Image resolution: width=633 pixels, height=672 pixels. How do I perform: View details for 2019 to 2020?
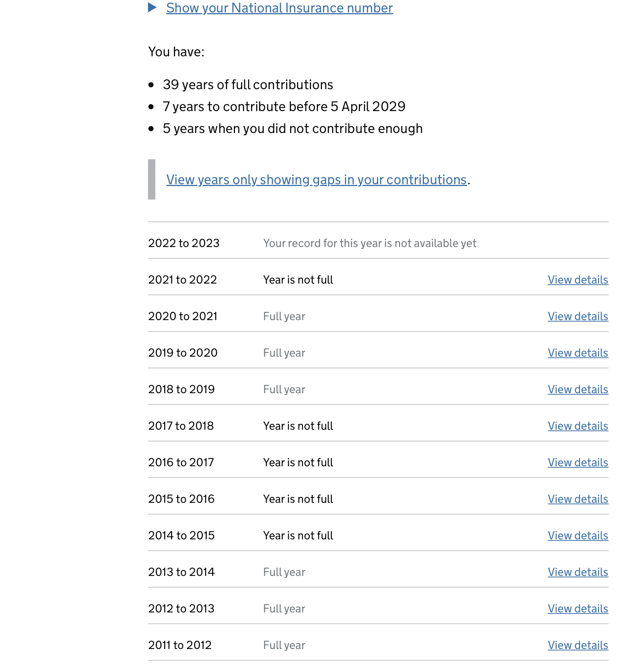[x=578, y=353]
